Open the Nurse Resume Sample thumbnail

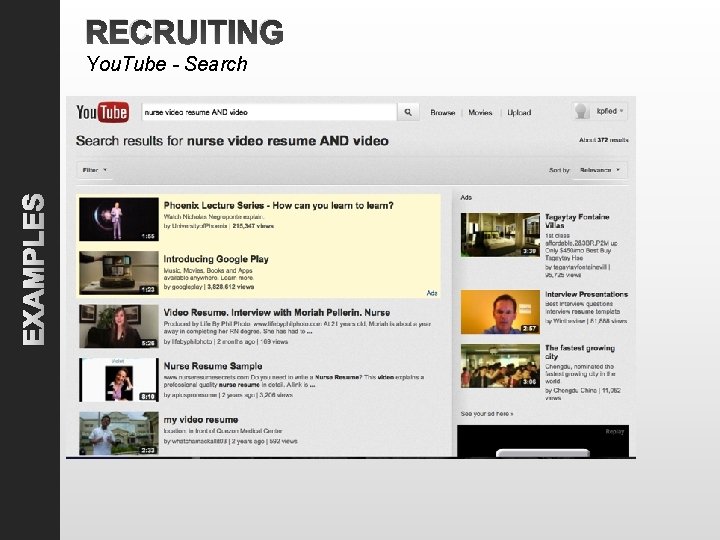coord(119,380)
